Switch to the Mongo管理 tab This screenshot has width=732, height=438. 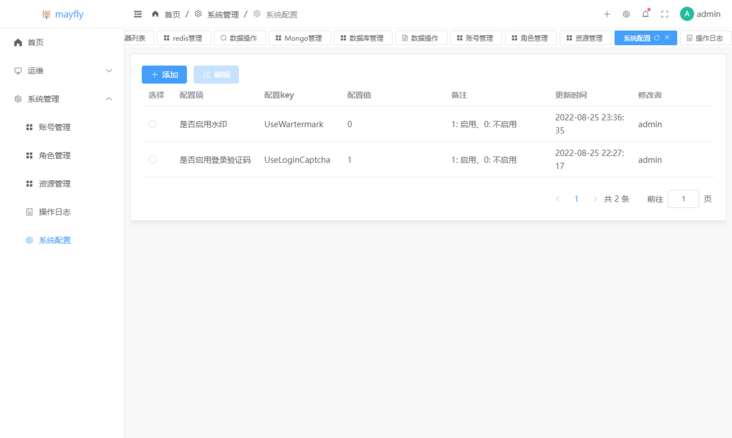pos(297,38)
